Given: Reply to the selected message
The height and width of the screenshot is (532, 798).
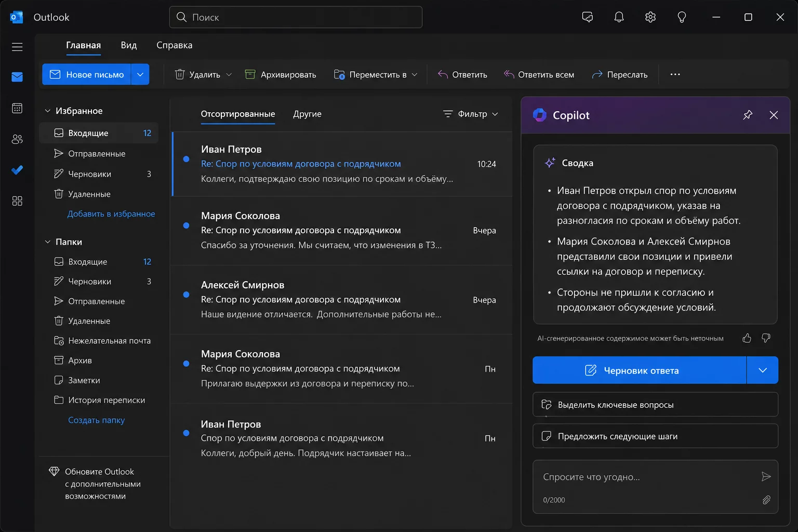Looking at the screenshot, I should click(x=462, y=74).
